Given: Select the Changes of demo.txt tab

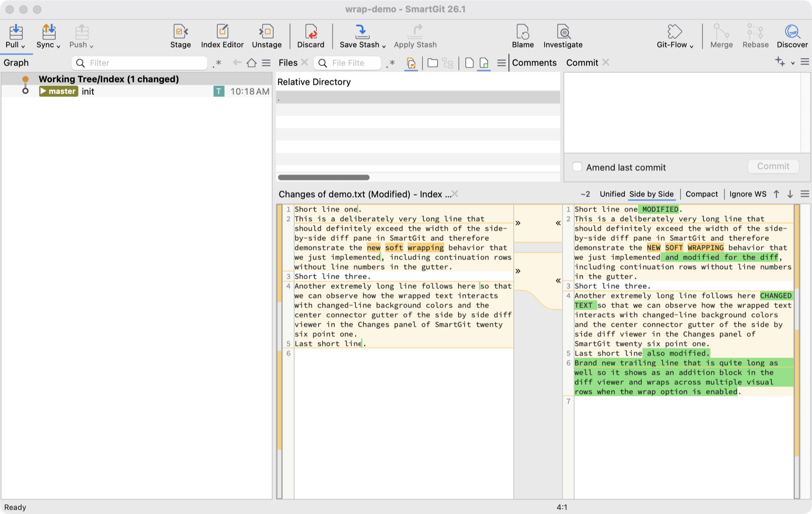Looking at the screenshot, I should (364, 194).
